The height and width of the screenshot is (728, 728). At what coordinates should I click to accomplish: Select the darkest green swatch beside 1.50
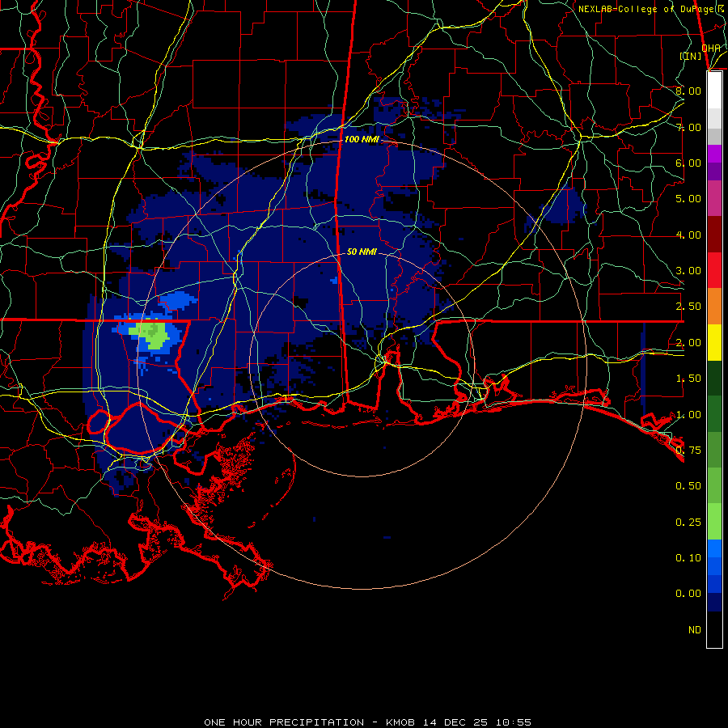click(714, 379)
